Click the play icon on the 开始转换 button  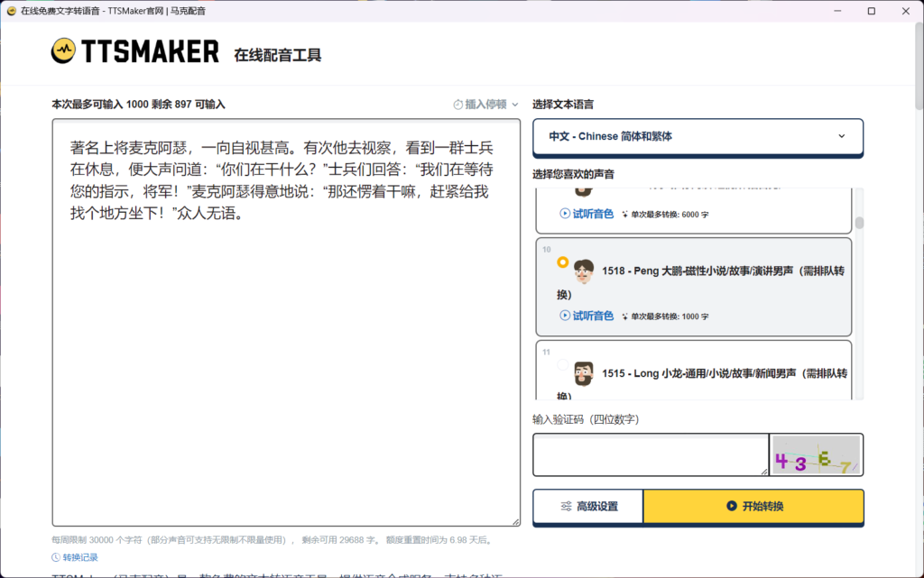pyautogui.click(x=731, y=506)
